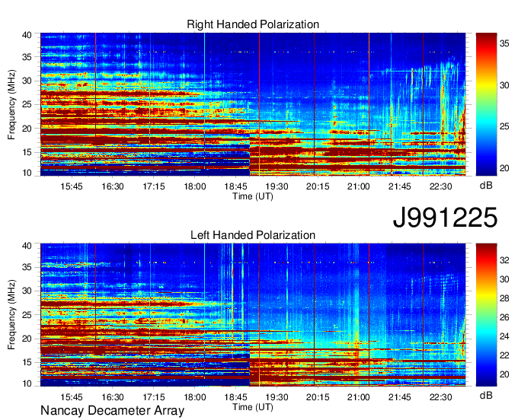Viewport: 518px width, 420px height.
Task: Click the bottom plot's dB color bar
Action: click(x=486, y=315)
